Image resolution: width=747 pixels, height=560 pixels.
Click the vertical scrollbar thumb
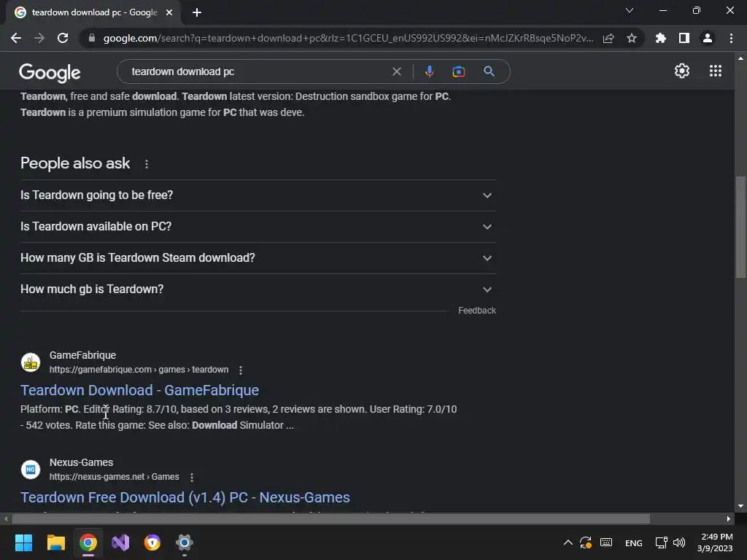click(x=740, y=227)
